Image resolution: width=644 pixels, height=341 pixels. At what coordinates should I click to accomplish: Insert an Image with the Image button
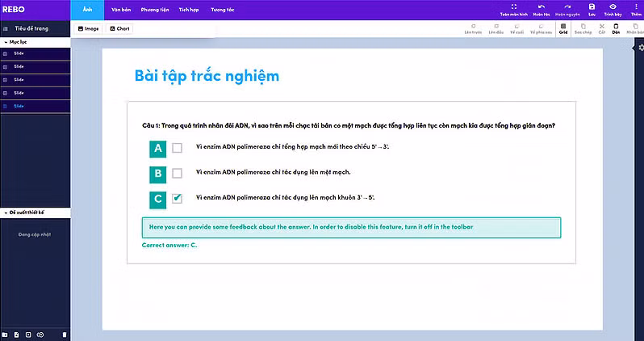[x=88, y=29]
